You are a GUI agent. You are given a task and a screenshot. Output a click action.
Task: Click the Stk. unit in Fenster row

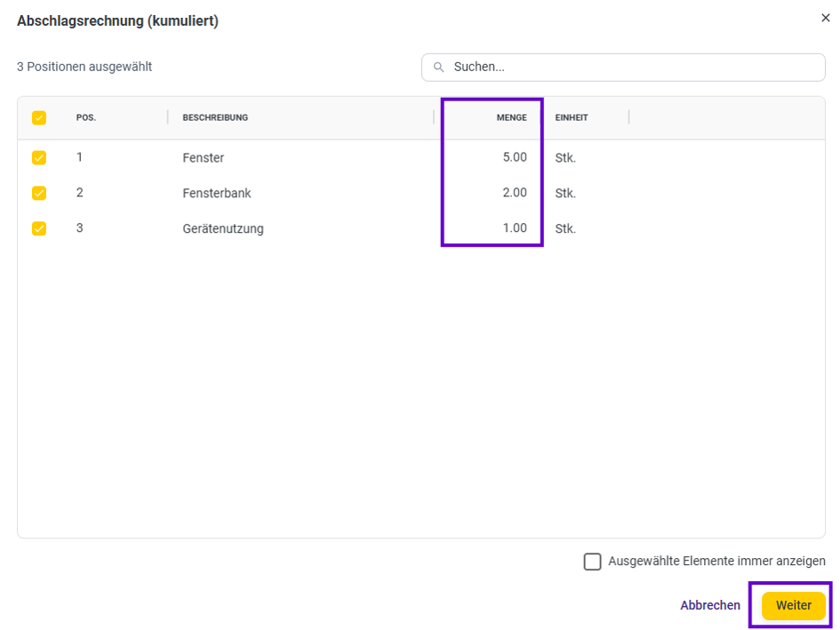565,158
